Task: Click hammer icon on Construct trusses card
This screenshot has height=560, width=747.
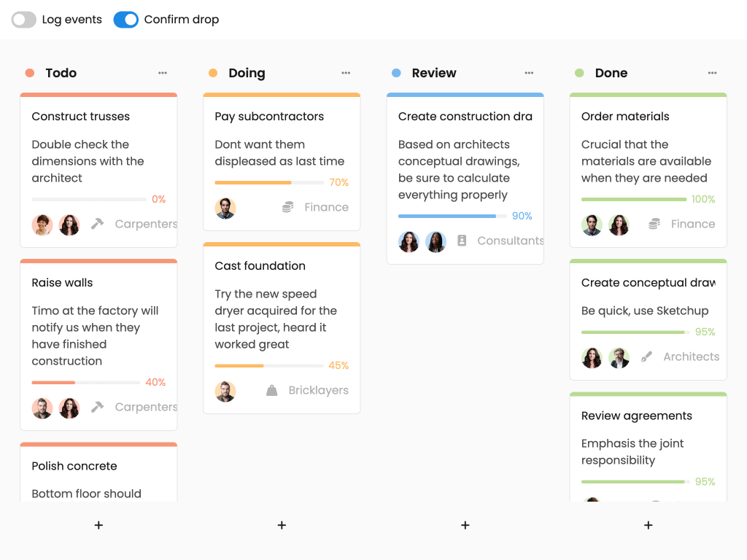Action: (x=97, y=225)
